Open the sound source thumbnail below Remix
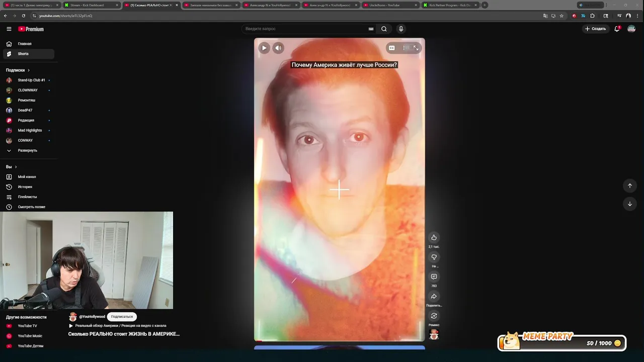 pyautogui.click(x=434, y=334)
